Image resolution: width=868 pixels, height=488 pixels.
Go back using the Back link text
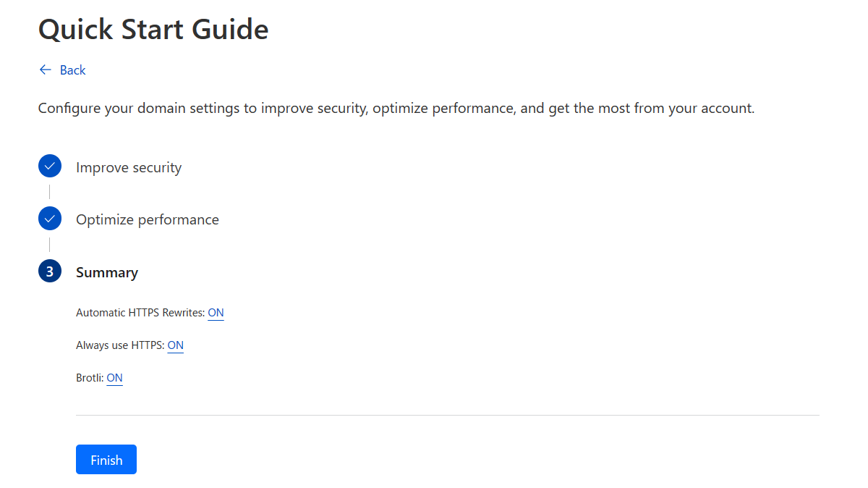(72, 70)
